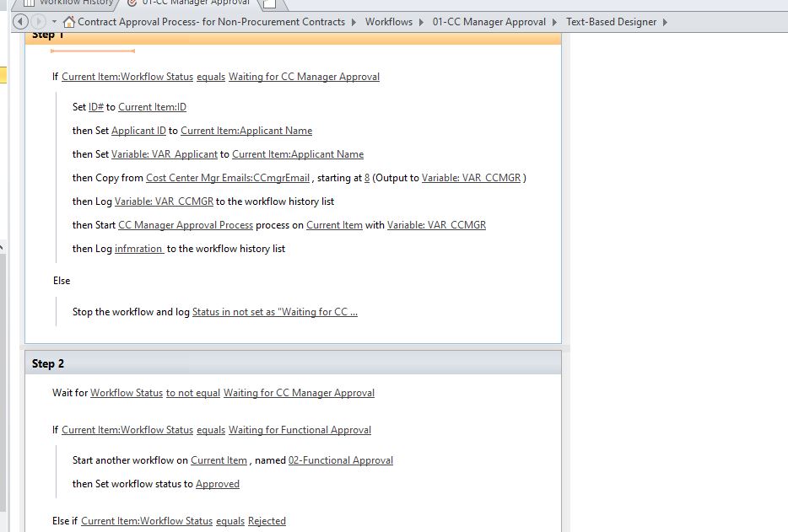The image size is (788, 532).
Task: Edit Current Item:Workflow Status in Else if condition
Action: (147, 521)
